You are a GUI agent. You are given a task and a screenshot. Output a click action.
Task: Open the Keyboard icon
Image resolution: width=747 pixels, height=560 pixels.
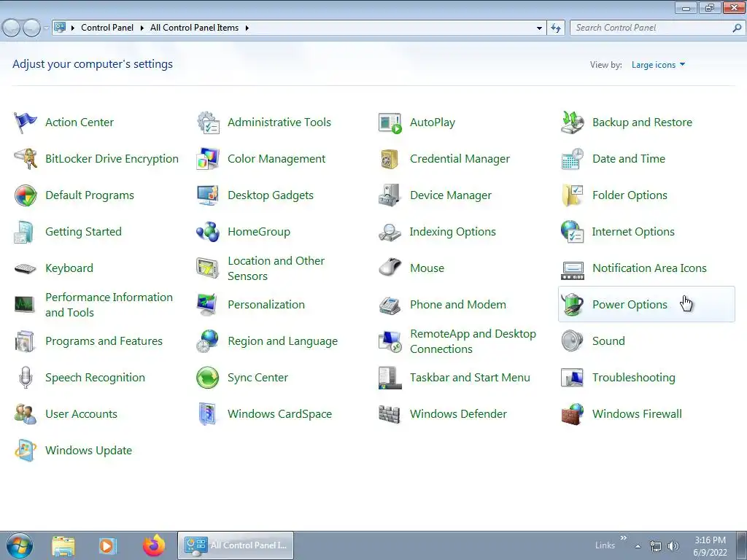pos(26,268)
